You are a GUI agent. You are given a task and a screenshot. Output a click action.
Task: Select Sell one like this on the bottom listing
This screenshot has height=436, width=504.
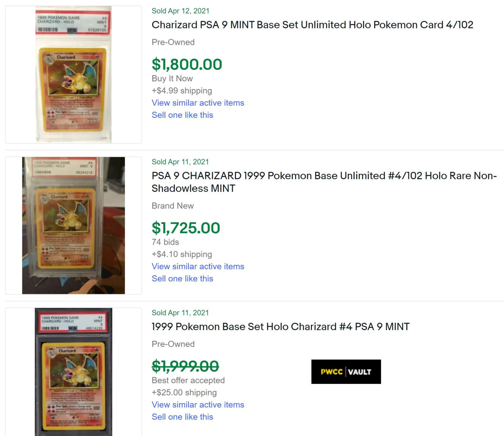(x=182, y=416)
